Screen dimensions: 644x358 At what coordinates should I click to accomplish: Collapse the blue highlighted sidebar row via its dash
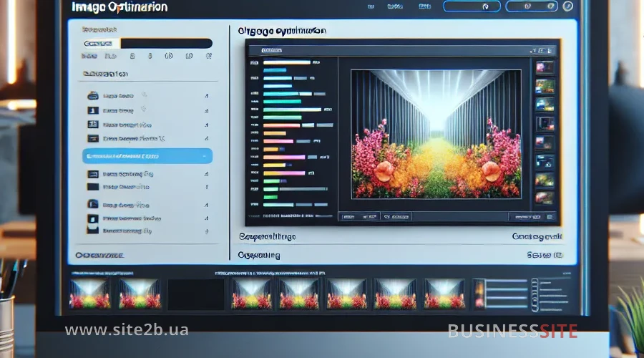click(x=204, y=156)
